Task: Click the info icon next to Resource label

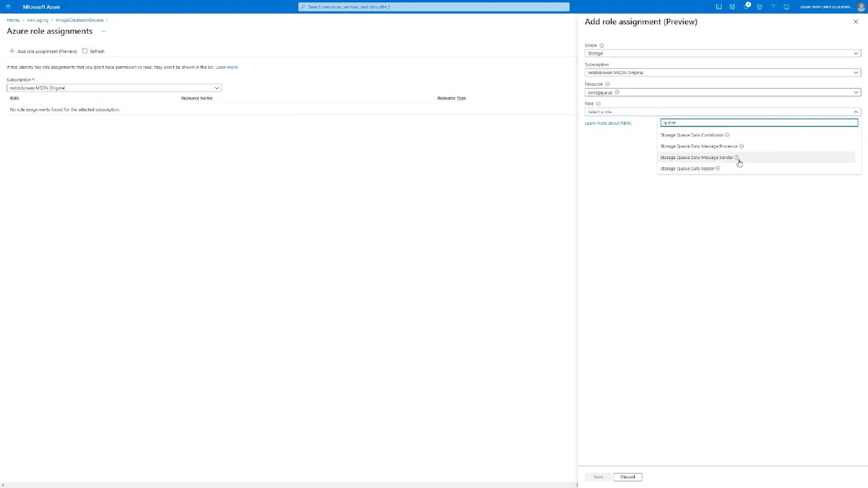Action: click(x=607, y=84)
